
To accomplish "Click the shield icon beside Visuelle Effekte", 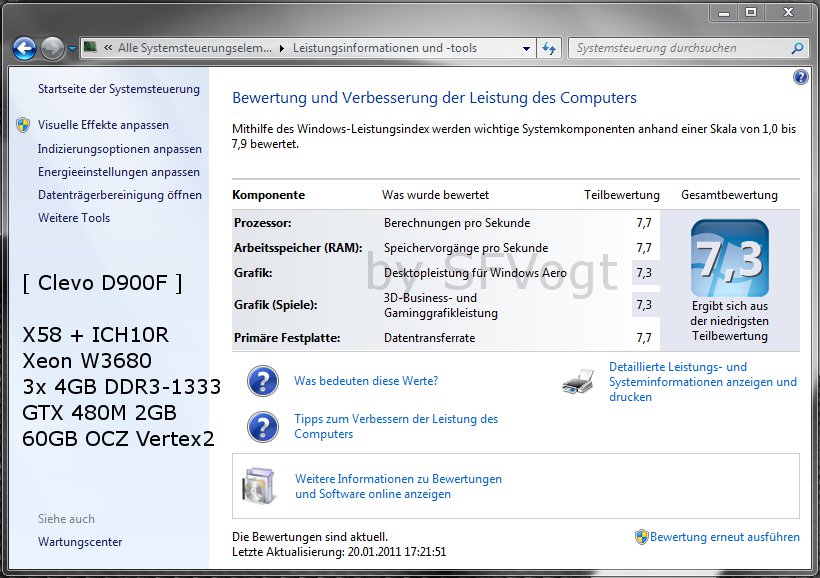I will (x=23, y=125).
